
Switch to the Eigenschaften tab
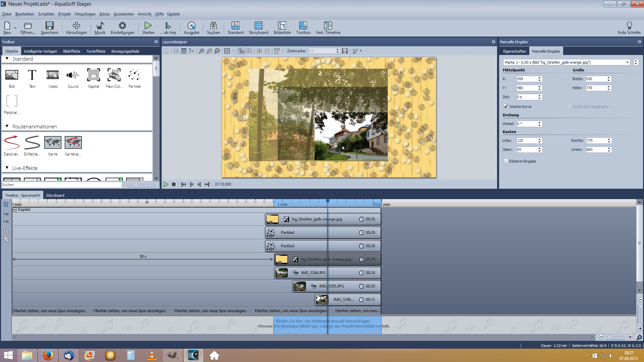click(514, 51)
